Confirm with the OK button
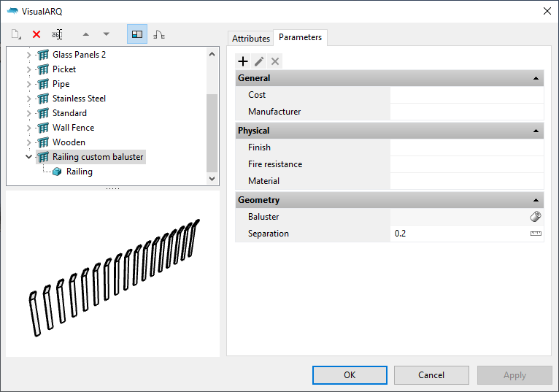The height and width of the screenshot is (392, 559). click(350, 375)
